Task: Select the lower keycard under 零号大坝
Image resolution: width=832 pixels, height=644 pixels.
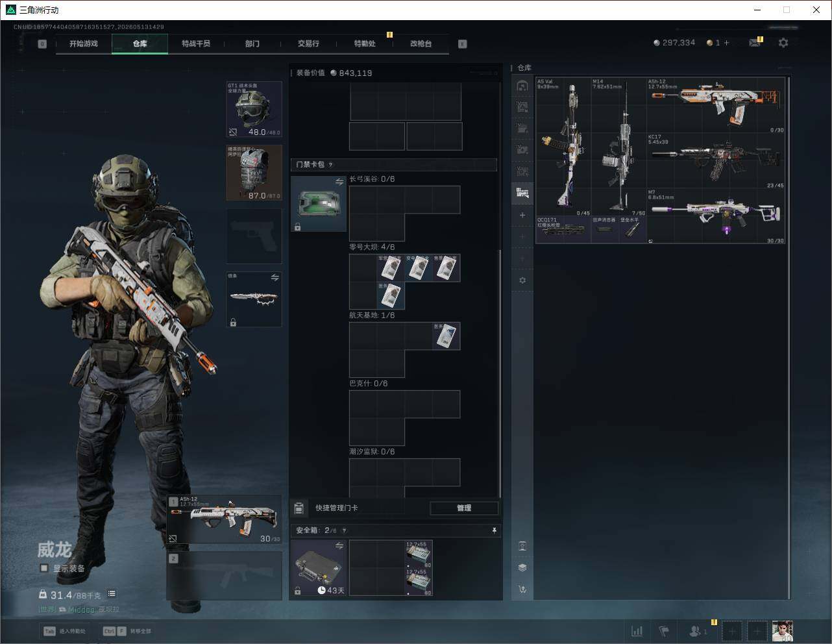Action: 391,296
